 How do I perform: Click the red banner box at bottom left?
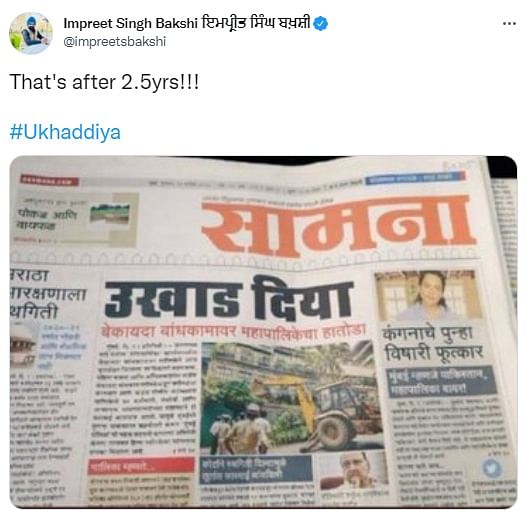[141, 466]
